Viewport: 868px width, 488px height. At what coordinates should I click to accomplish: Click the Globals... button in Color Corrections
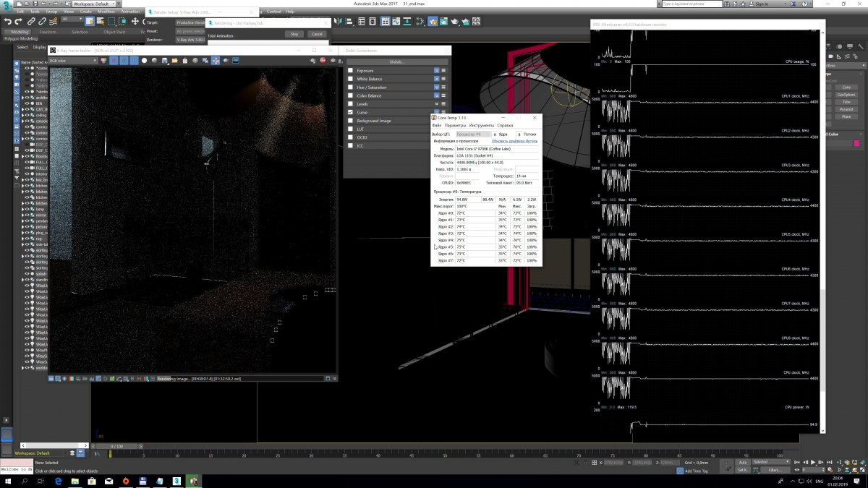[396, 61]
